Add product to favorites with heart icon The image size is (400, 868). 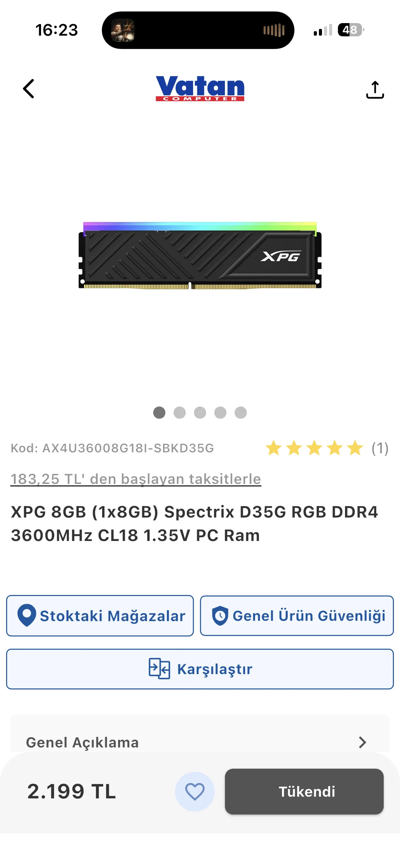point(195,791)
